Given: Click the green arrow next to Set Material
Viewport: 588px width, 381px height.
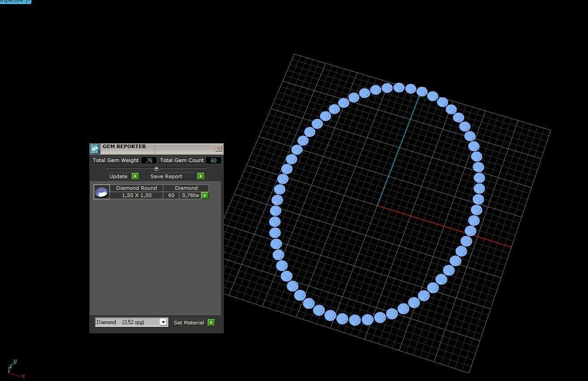Looking at the screenshot, I should [x=211, y=322].
